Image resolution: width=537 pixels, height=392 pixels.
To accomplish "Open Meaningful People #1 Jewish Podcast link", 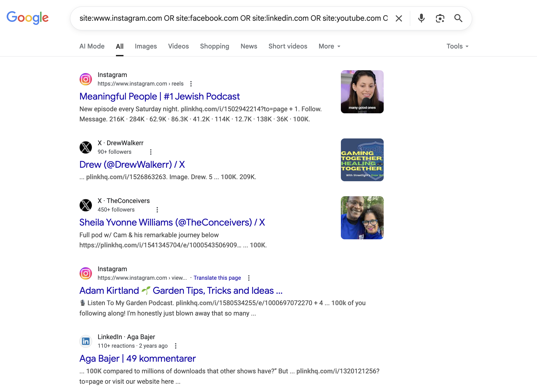I will coord(160,96).
